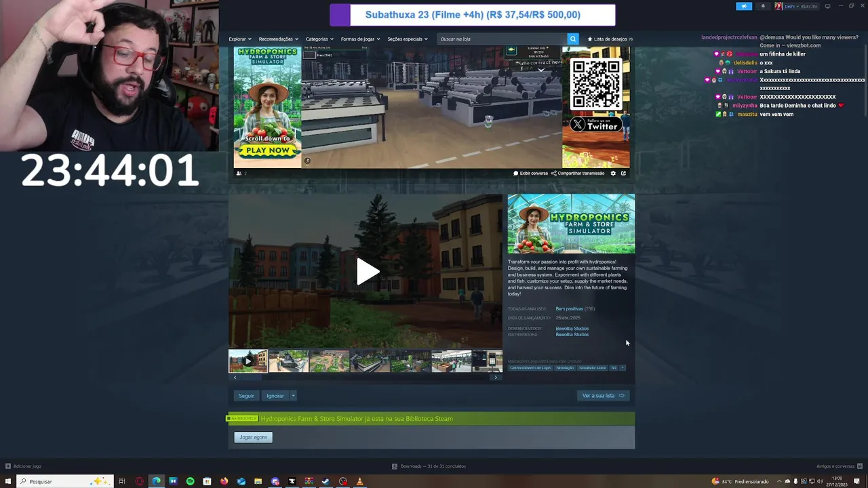
Task: Open Thunderbird from the taskbar
Action: [x=241, y=481]
